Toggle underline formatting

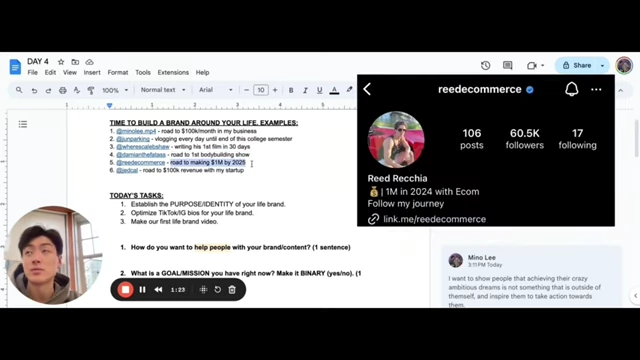pos(320,90)
